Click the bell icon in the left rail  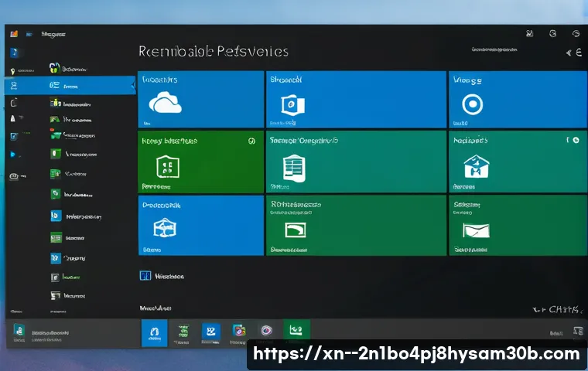(x=12, y=118)
